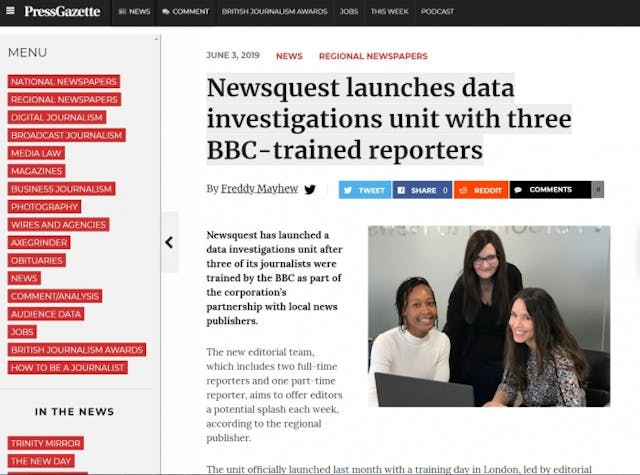
Task: Select Media Law in sidebar menu
Action: 38,153
